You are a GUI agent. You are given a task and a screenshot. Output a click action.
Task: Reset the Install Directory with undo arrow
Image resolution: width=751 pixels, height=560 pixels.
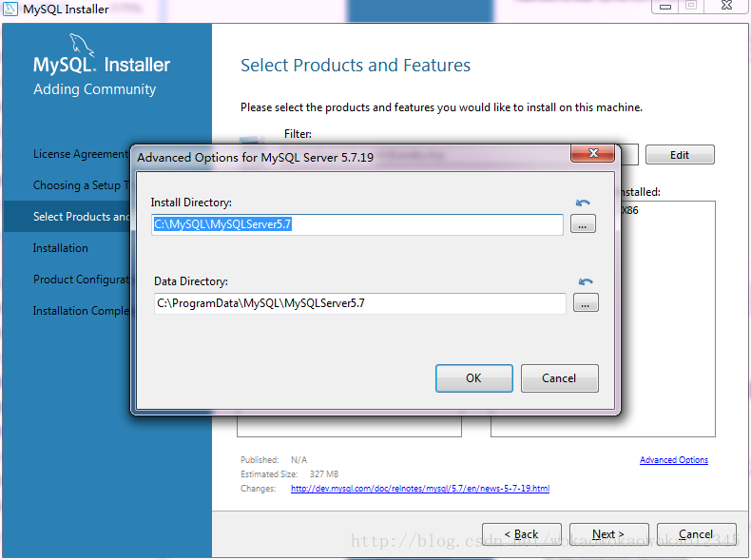click(x=583, y=203)
